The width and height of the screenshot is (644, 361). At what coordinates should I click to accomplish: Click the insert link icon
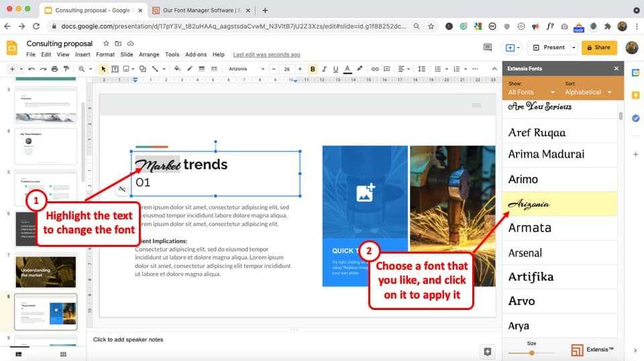coord(375,69)
